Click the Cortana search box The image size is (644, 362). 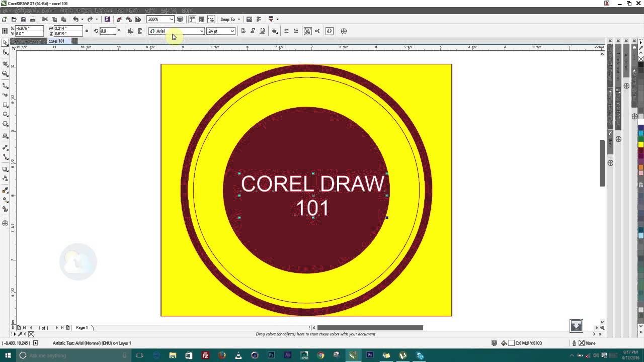tap(74, 355)
